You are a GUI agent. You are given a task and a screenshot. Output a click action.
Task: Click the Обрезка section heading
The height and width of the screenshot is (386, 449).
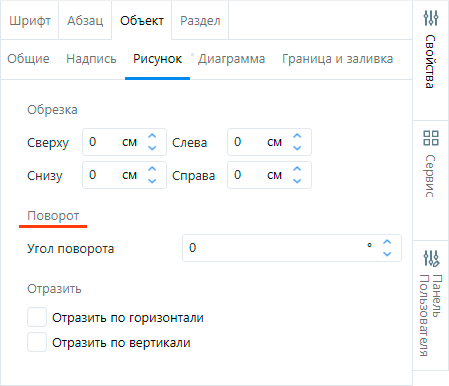tap(52, 110)
